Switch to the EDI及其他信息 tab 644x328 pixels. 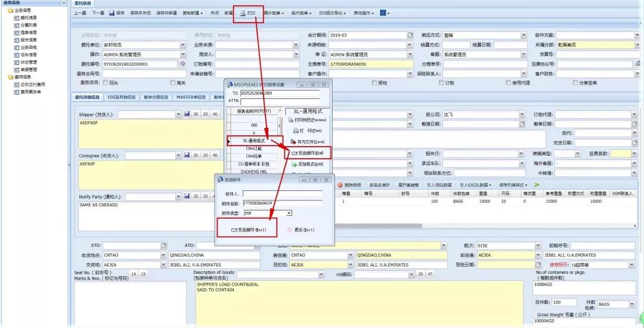pyautogui.click(x=123, y=97)
